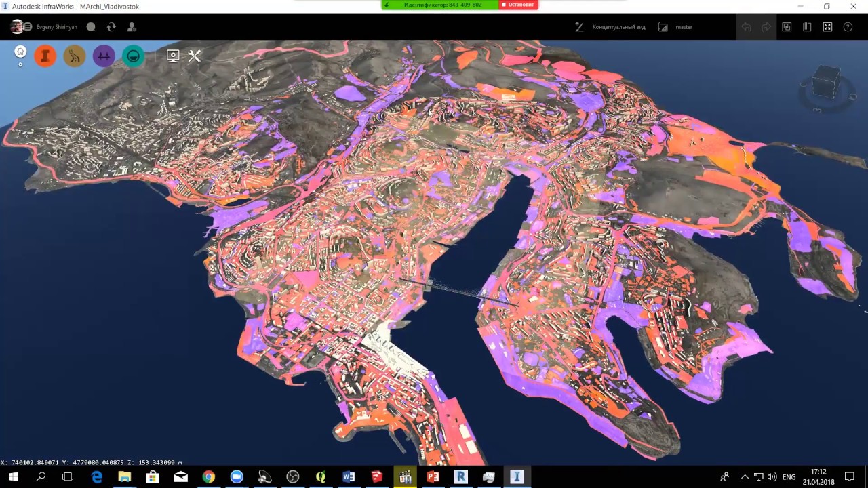Open Google Chrome from taskbar

click(x=208, y=476)
